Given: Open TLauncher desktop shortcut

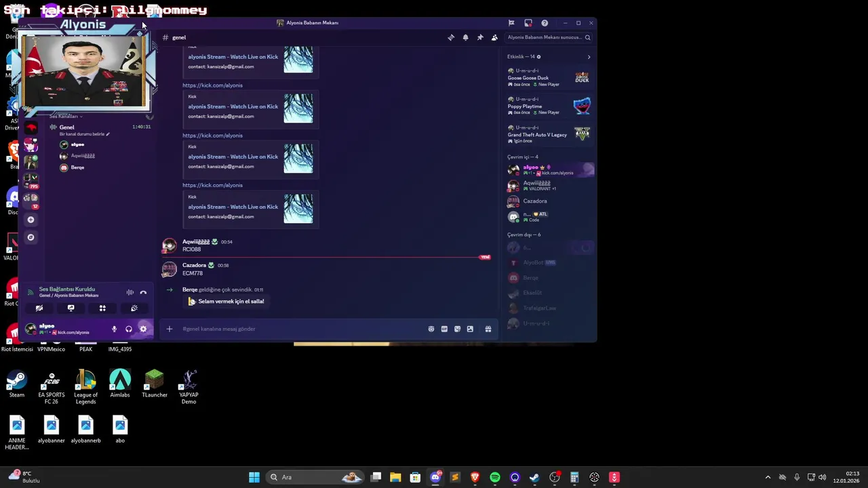Looking at the screenshot, I should [155, 384].
